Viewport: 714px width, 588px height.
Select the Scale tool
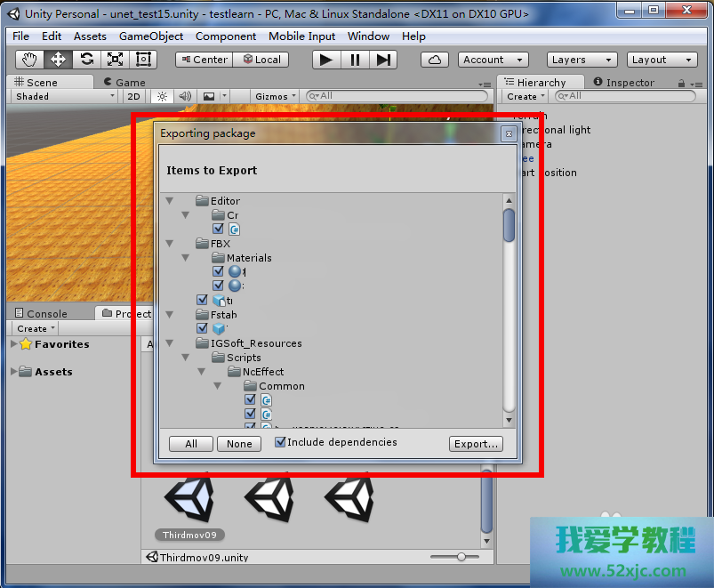[115, 60]
